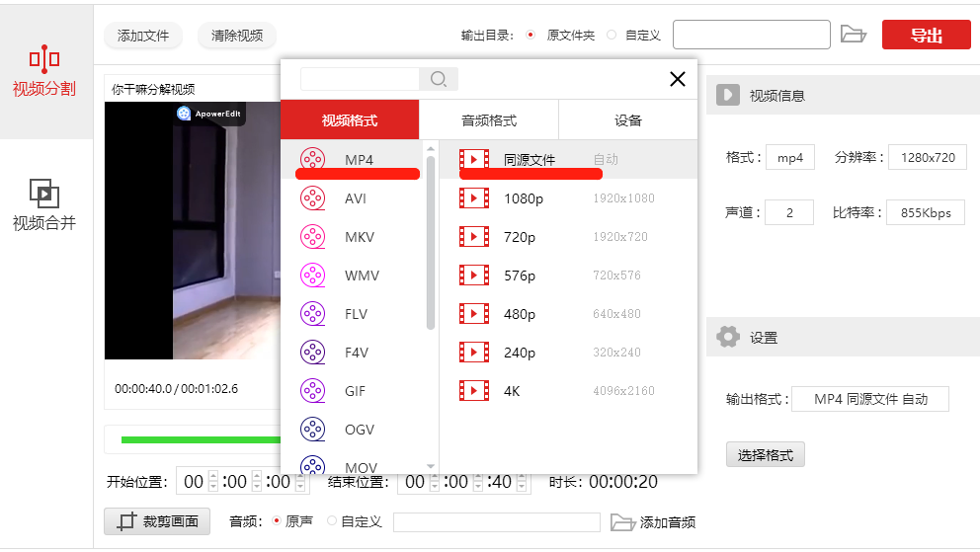The image size is (980, 552).
Task: Click the 240p film strip icon
Action: 474,353
